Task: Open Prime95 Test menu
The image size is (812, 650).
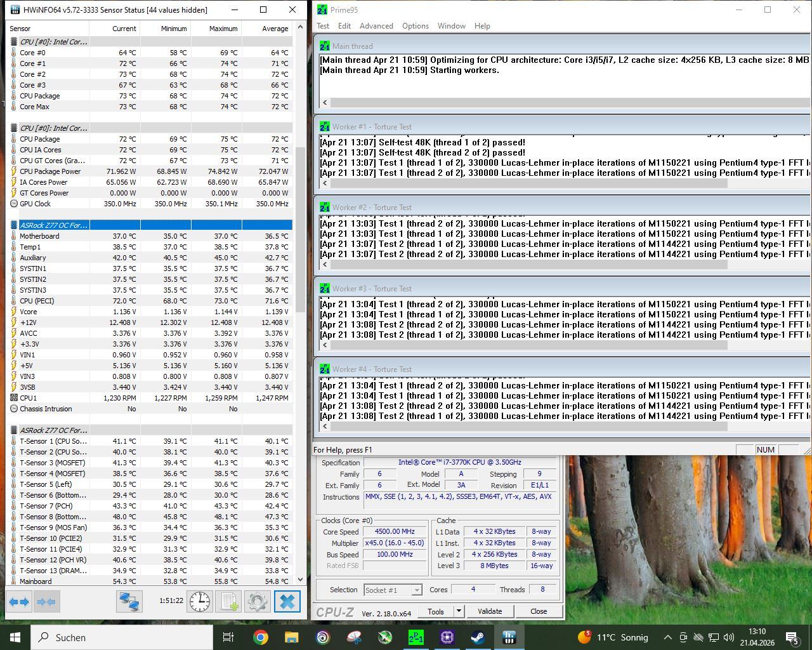Action: click(x=323, y=26)
